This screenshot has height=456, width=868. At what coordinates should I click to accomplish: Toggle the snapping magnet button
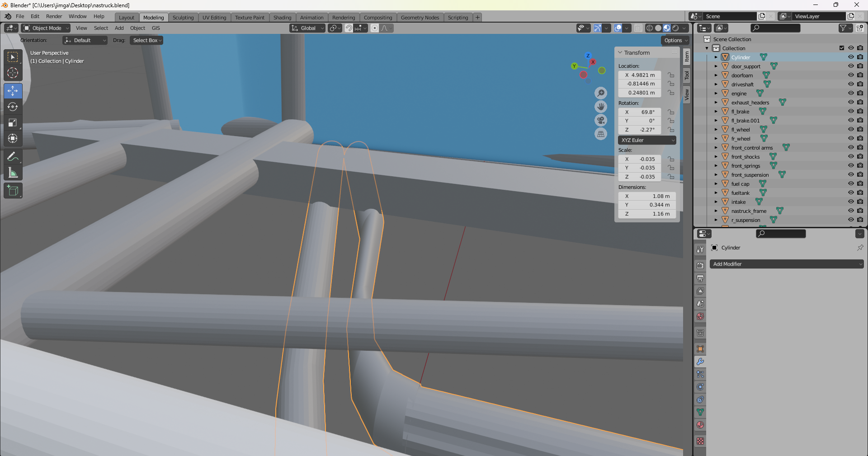tap(349, 28)
